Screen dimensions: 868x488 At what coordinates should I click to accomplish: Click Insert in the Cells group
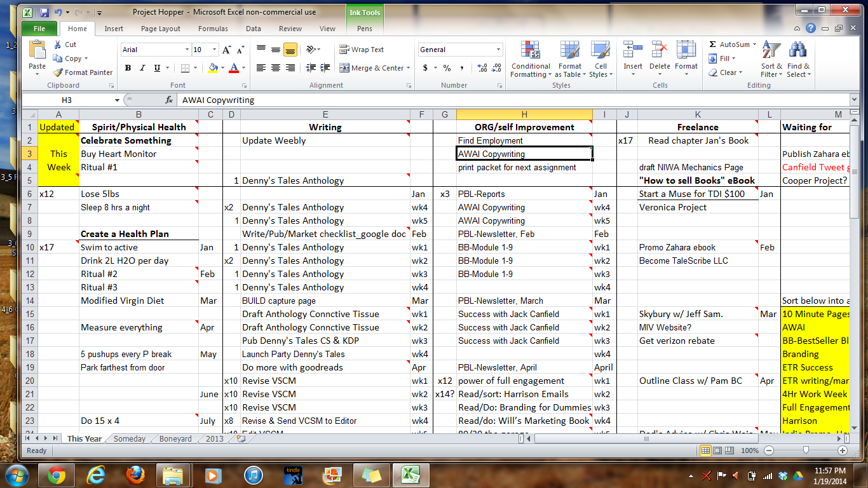pyautogui.click(x=633, y=59)
